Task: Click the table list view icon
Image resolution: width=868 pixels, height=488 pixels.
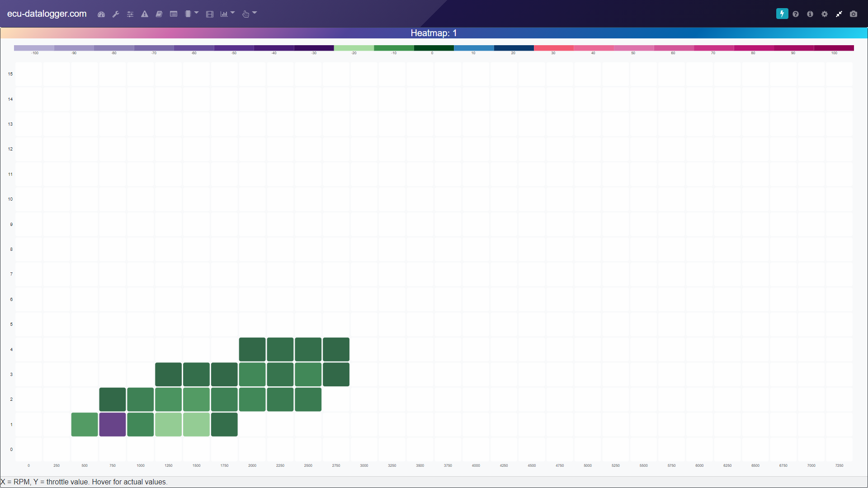Action: click(x=174, y=14)
